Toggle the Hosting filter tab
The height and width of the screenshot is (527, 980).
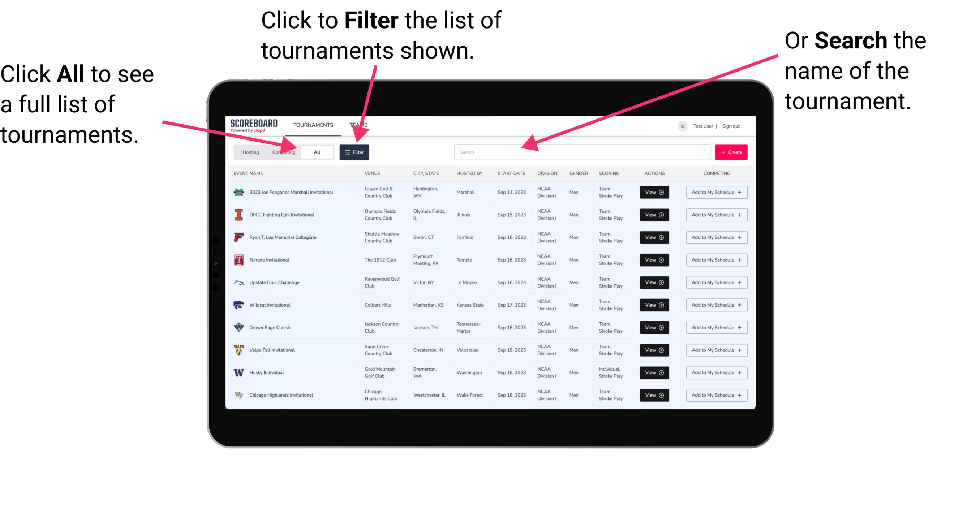click(x=249, y=152)
